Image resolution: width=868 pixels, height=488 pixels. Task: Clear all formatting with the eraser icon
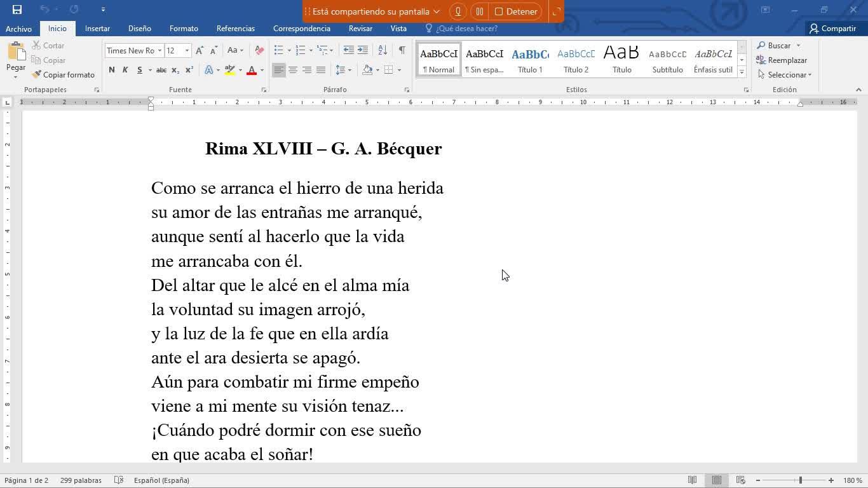point(259,51)
